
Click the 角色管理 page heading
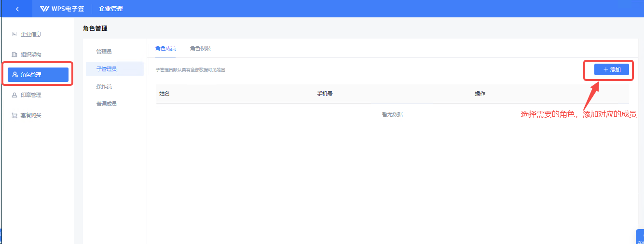95,28
